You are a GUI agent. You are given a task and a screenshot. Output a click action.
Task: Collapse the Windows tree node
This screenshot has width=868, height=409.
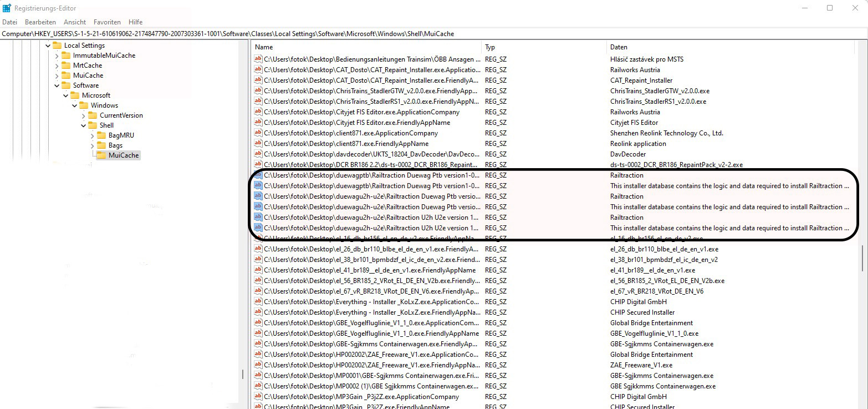pyautogui.click(x=74, y=105)
